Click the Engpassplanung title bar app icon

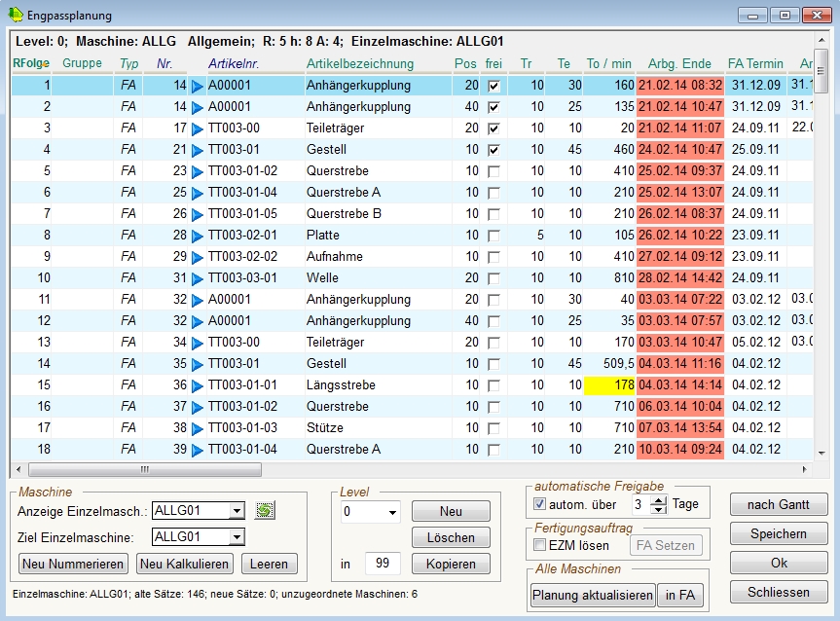pyautogui.click(x=17, y=16)
